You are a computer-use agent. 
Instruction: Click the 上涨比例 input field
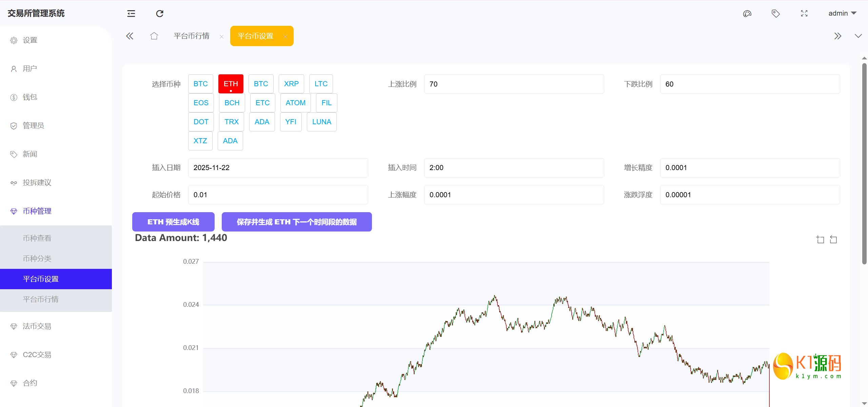pos(514,84)
